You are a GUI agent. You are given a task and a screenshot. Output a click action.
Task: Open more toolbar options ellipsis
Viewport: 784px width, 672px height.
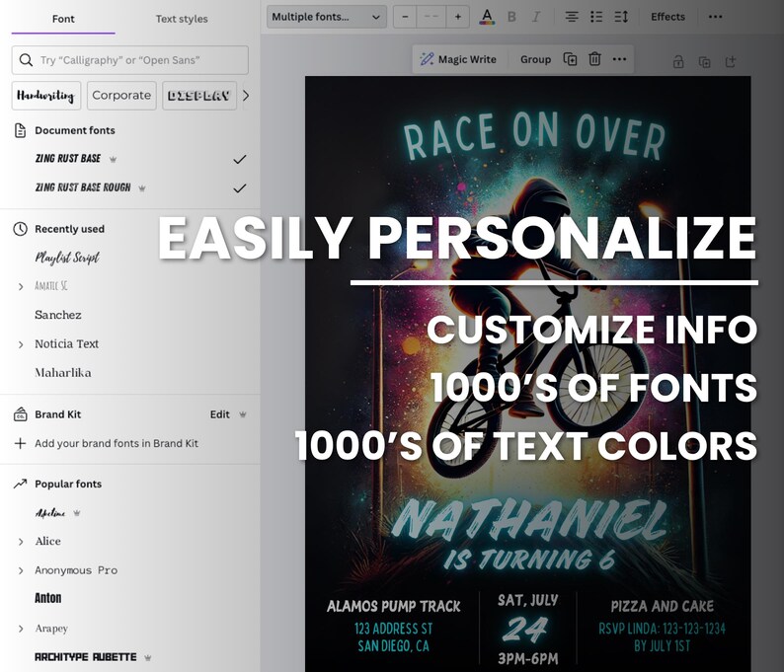click(x=716, y=17)
